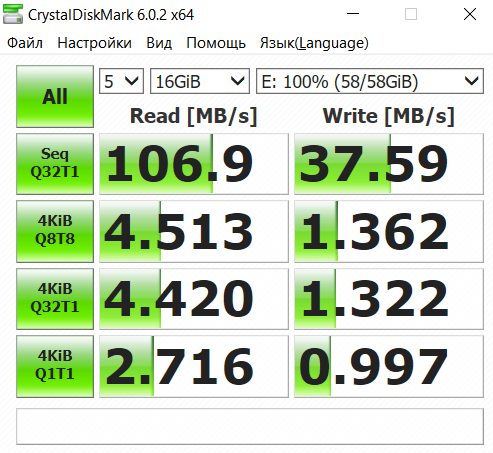Image resolution: width=493 pixels, height=453 pixels.
Task: Click the empty comment field at bottom
Action: click(x=250, y=426)
